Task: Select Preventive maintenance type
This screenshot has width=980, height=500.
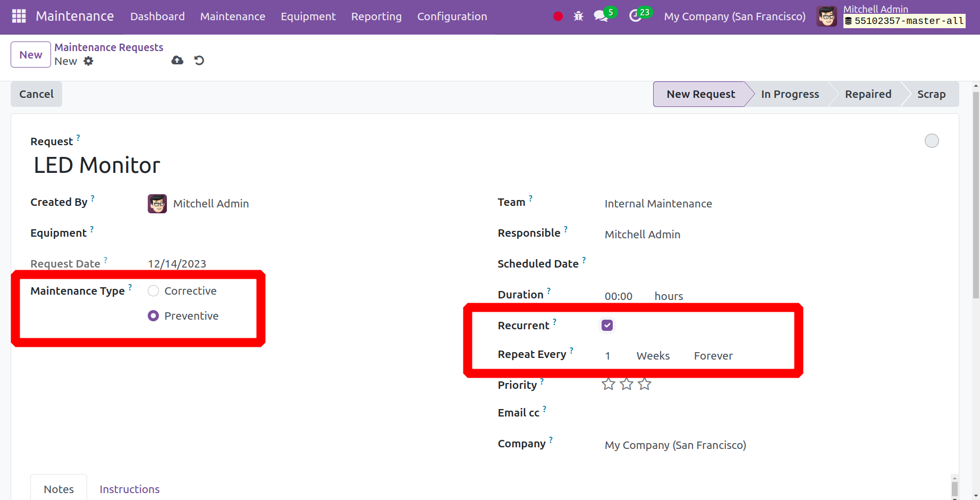Action: (154, 316)
